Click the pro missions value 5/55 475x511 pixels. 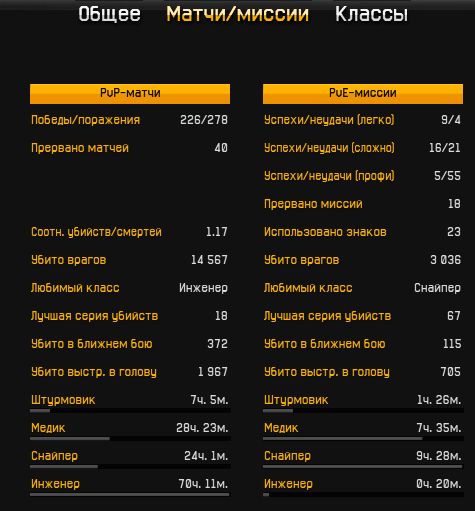(447, 176)
